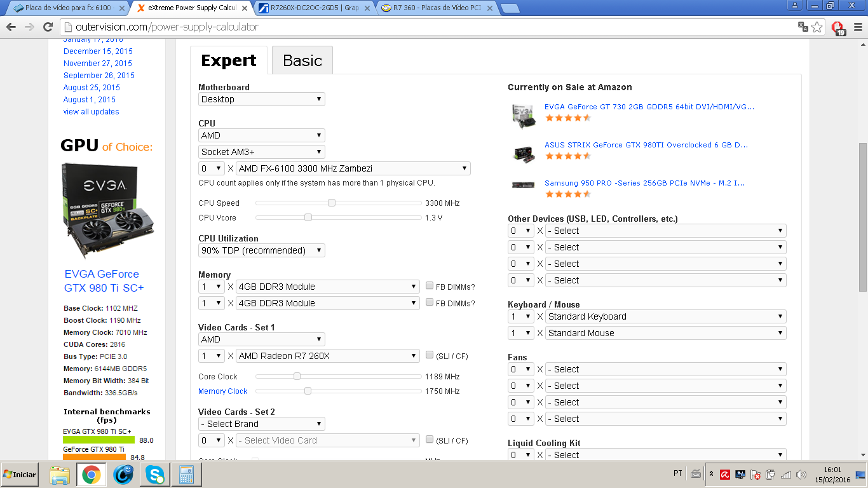Switch to 'R7 360 - Placas de Vídeo' tab
The height and width of the screenshot is (488, 868).
tap(436, 8)
